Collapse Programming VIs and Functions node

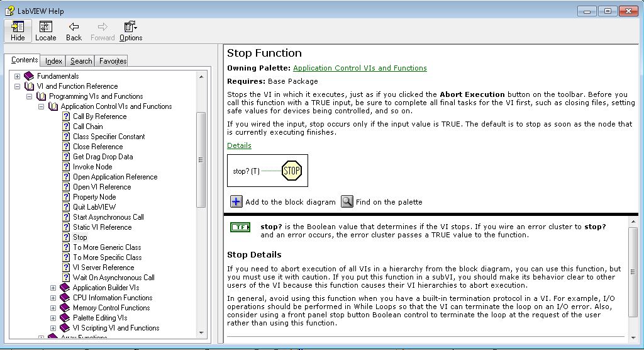coord(29,96)
